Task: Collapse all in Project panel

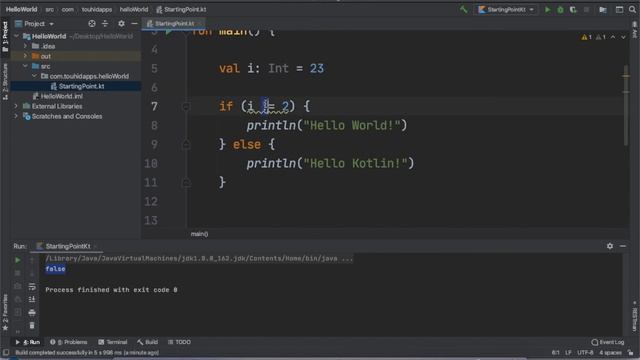Action: (105, 24)
